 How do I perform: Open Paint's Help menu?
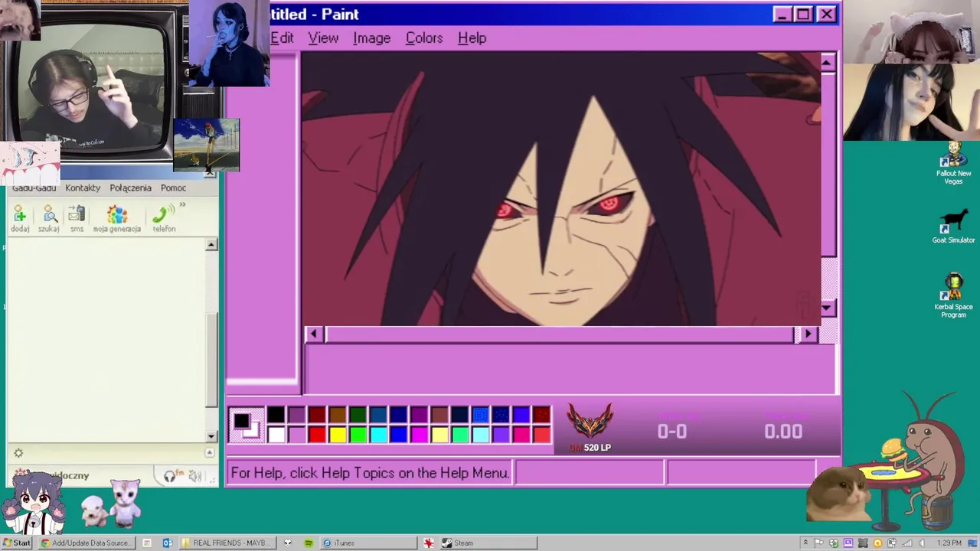(472, 37)
